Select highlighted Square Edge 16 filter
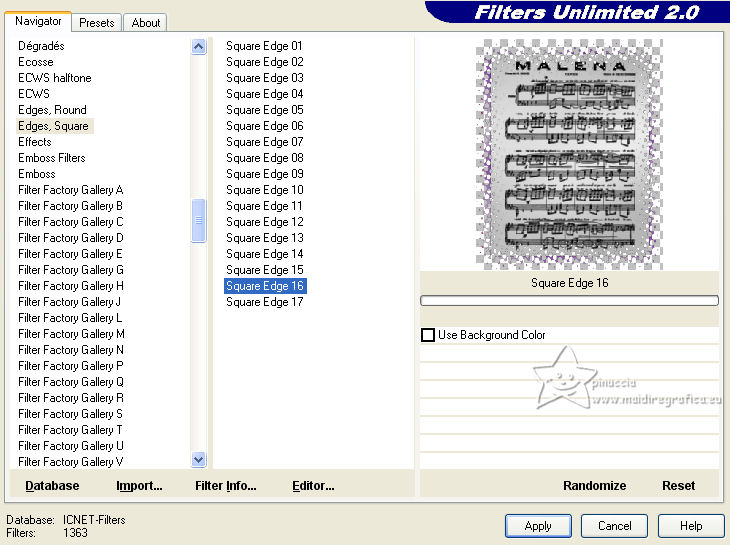Image resolution: width=730 pixels, height=545 pixels. (265, 286)
